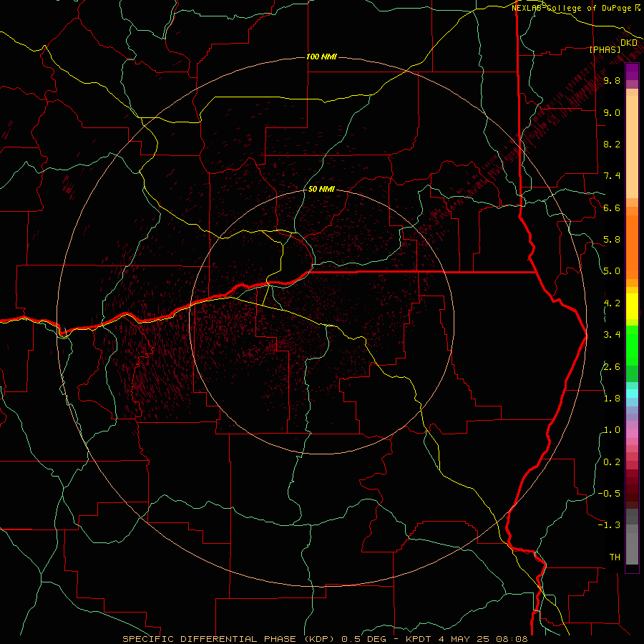Click the 0.2 legend value
The image size is (644, 644).
[612, 462]
